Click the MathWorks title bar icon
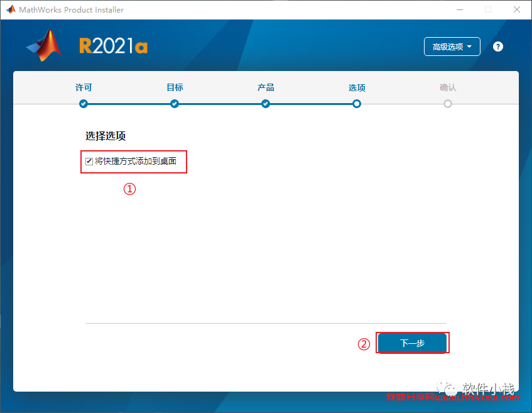532x413 pixels. 11,9
